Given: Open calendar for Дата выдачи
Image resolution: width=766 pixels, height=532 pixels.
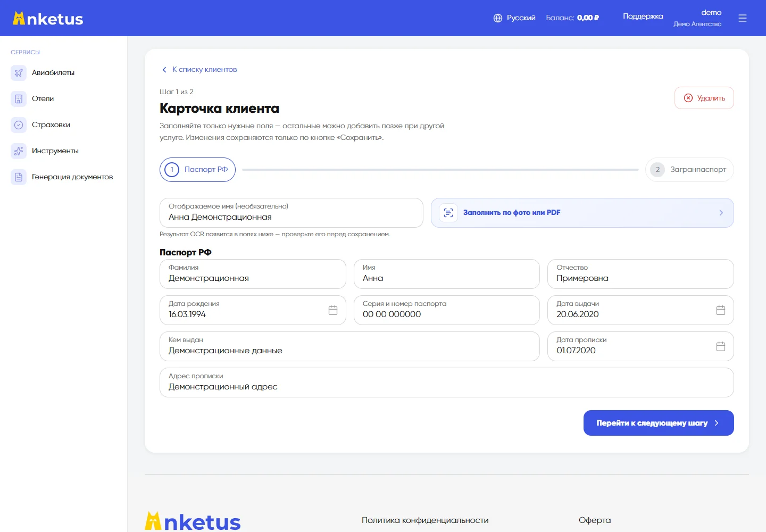Looking at the screenshot, I should tap(721, 310).
